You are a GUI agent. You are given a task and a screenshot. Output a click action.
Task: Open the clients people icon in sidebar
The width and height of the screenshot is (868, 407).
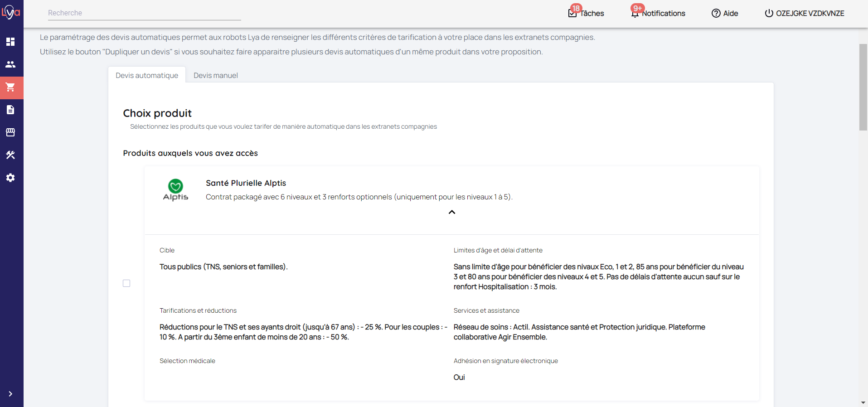pyautogui.click(x=10, y=64)
